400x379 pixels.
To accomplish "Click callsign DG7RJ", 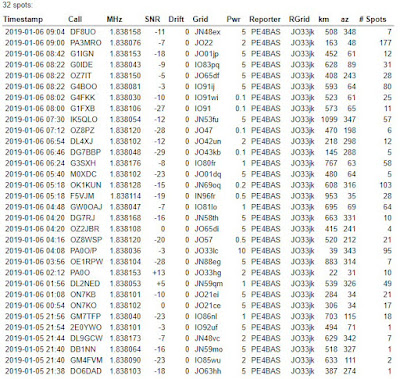I will 82,218.
